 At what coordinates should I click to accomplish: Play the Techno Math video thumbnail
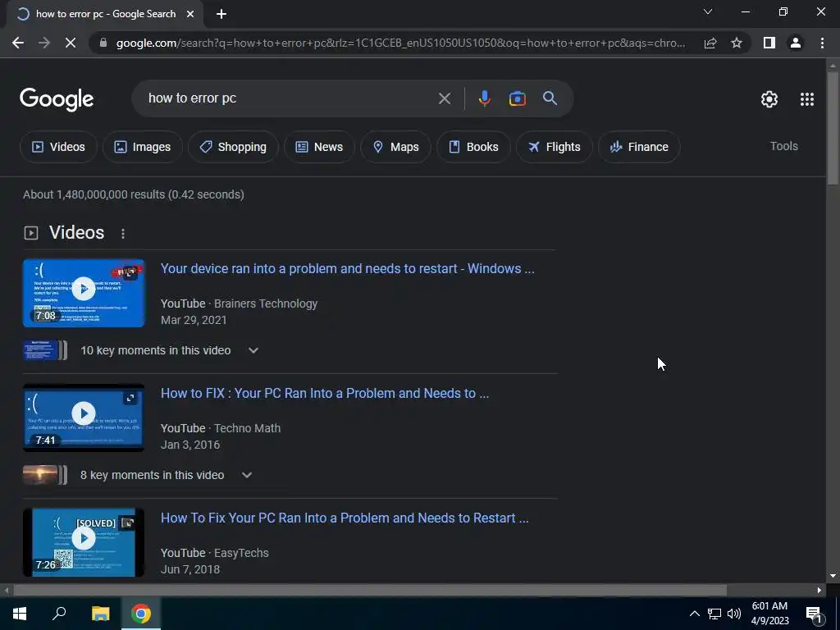(84, 418)
